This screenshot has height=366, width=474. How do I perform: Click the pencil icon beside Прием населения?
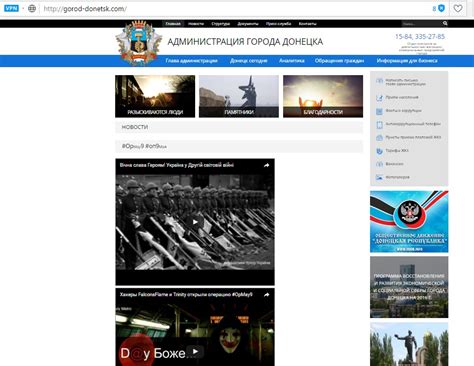[379, 97]
